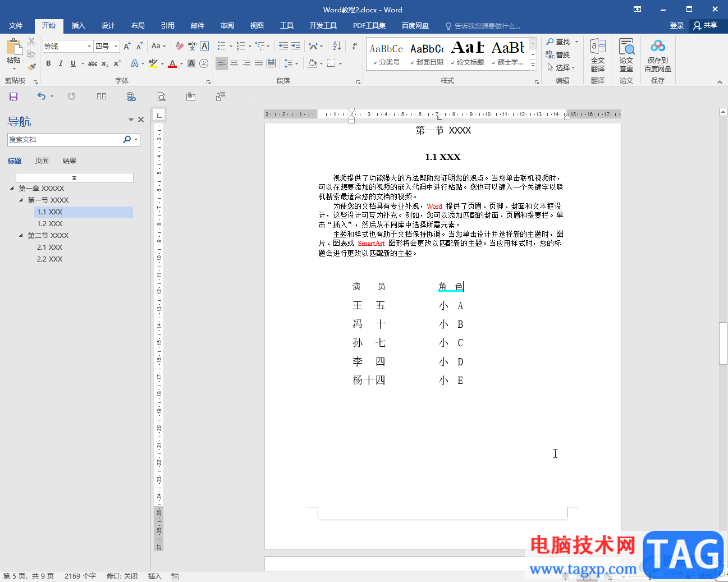
Task: Click the search magnifier in navigation box
Action: (x=127, y=139)
